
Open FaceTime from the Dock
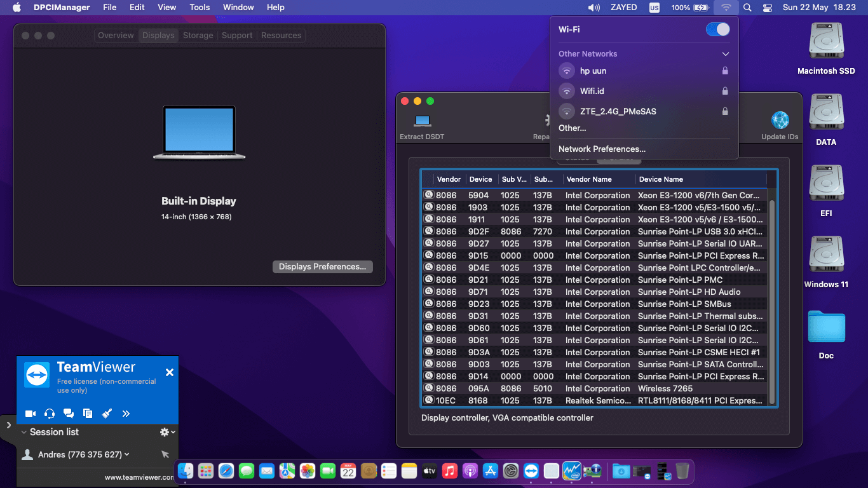click(x=328, y=471)
